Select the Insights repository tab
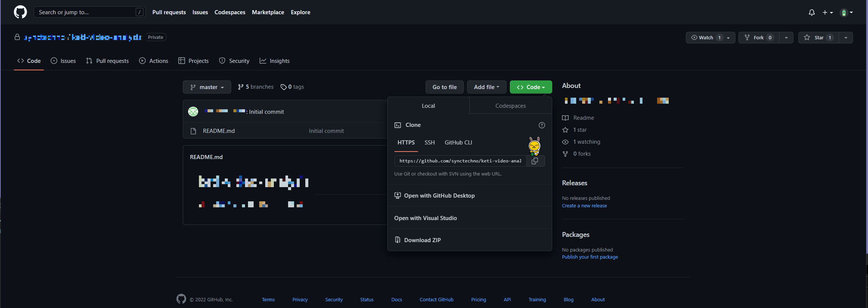The height and width of the screenshot is (308, 868). (275, 61)
